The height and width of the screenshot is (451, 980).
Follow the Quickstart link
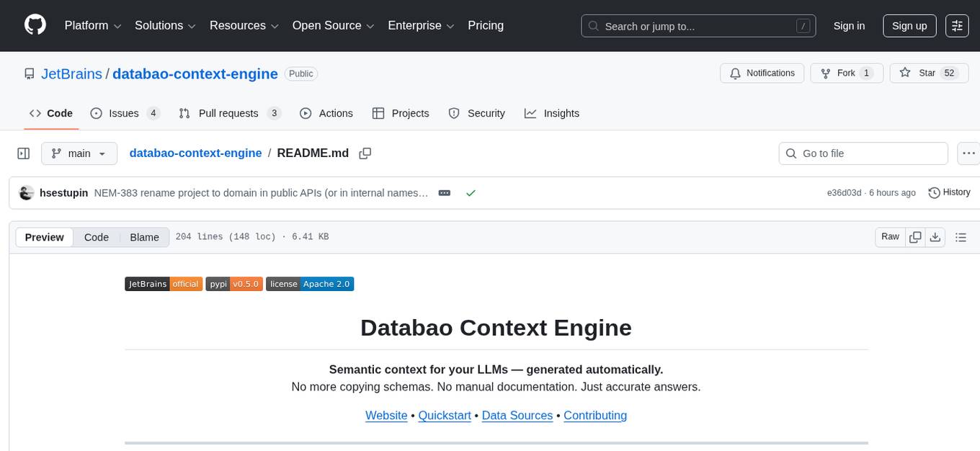click(x=444, y=416)
